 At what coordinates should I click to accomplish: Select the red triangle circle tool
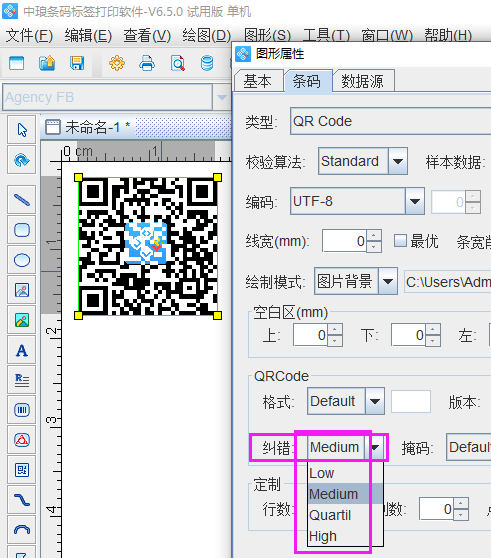[22, 440]
